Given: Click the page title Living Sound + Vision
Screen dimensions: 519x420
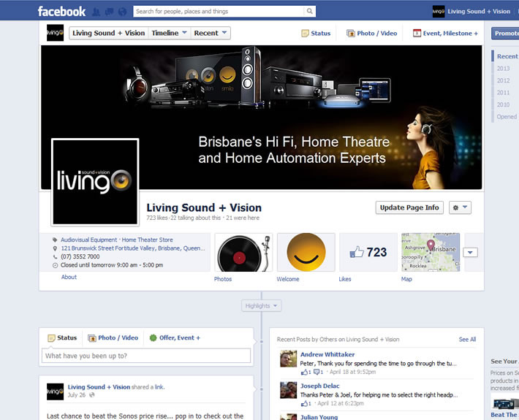Looking at the screenshot, I should click(x=204, y=207).
